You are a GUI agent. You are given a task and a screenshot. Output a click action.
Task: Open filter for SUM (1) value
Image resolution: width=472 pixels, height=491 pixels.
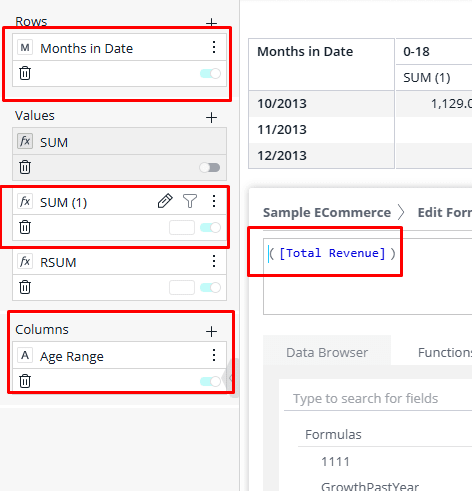[190, 201]
